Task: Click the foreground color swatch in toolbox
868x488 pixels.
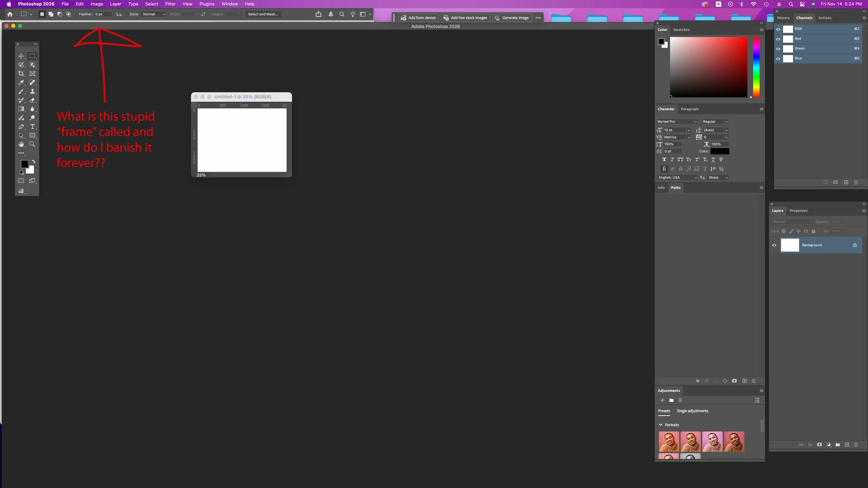Action: [x=24, y=164]
